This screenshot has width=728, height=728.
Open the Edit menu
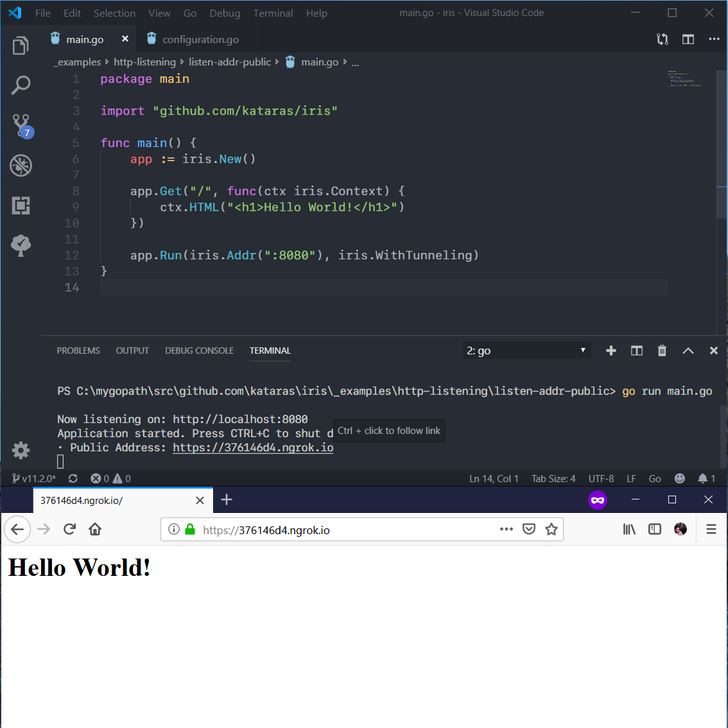click(x=72, y=13)
